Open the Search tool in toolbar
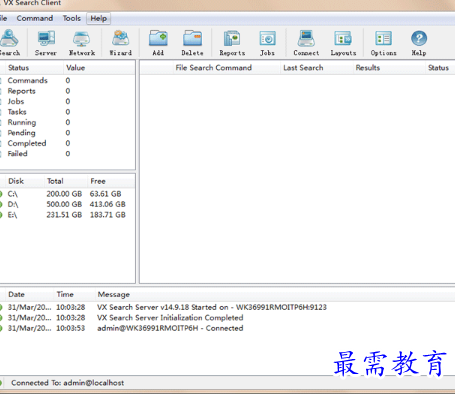455x395 pixels. 9,43
